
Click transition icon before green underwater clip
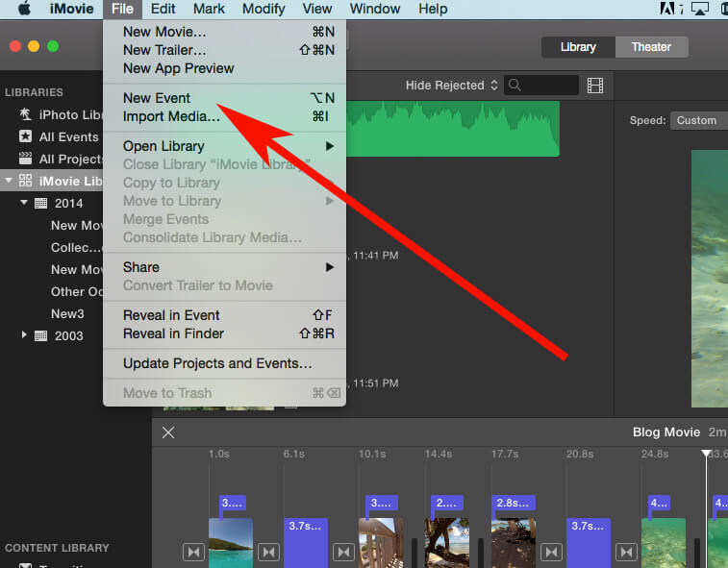pyautogui.click(x=626, y=553)
